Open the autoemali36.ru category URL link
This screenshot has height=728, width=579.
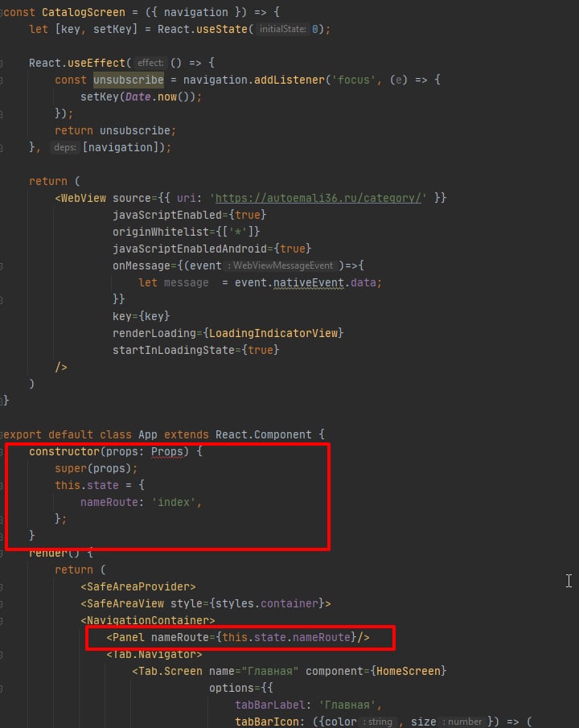(318, 198)
